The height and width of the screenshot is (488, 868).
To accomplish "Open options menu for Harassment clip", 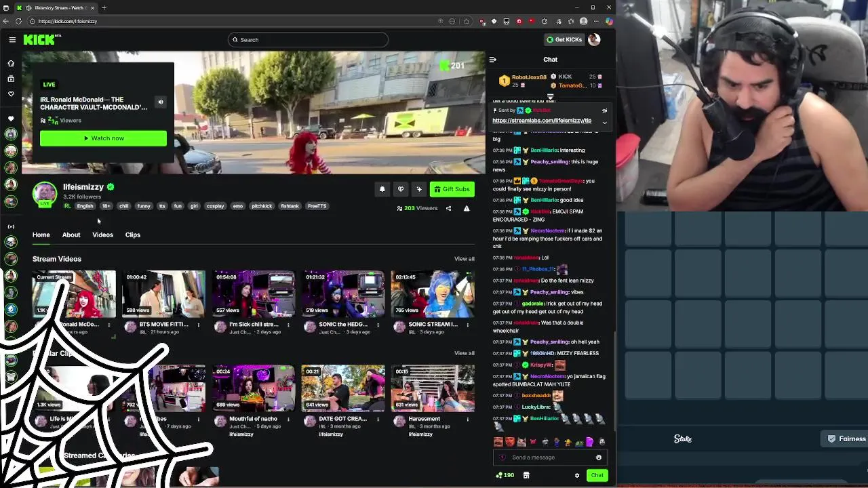I will (x=467, y=419).
